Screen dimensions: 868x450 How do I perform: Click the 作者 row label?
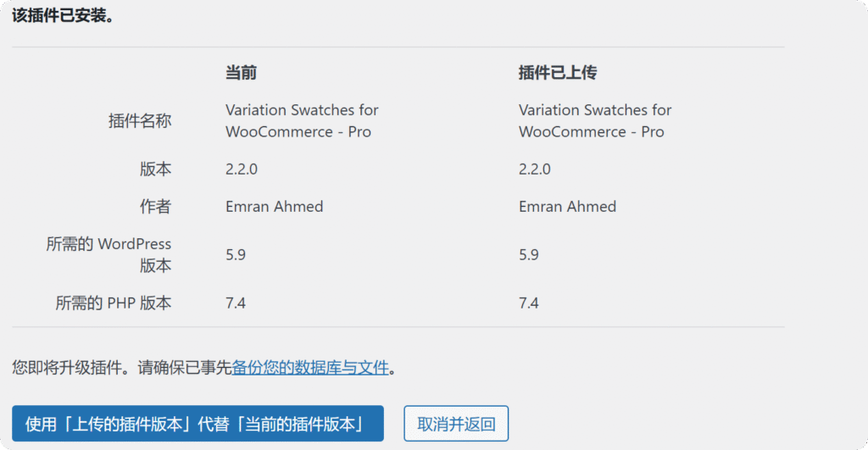coord(155,207)
